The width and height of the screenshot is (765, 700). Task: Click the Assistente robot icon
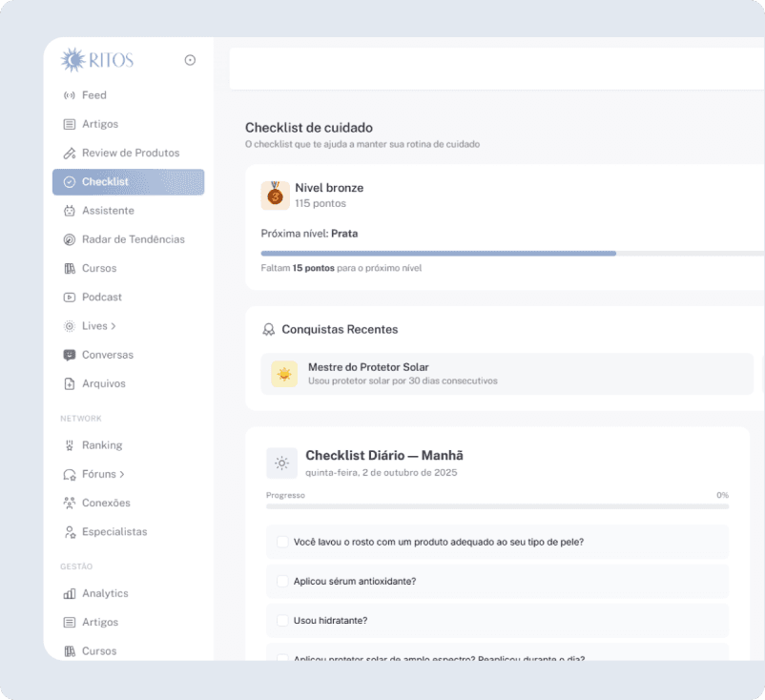[x=70, y=211]
